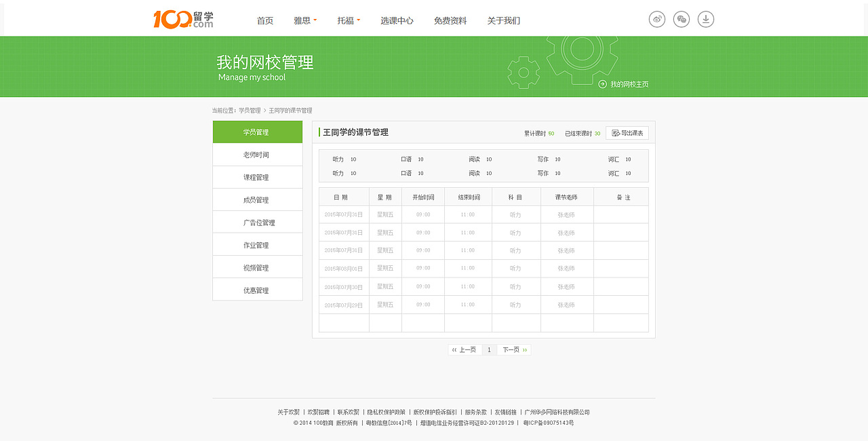The height and width of the screenshot is (441, 868).
Task: Click the 开始时间 column header
Action: click(x=423, y=197)
